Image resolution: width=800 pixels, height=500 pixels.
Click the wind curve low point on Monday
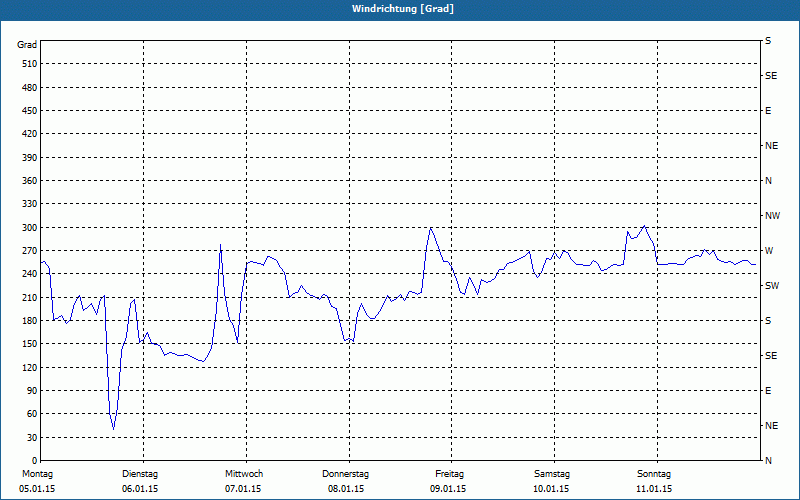pyautogui.click(x=113, y=429)
